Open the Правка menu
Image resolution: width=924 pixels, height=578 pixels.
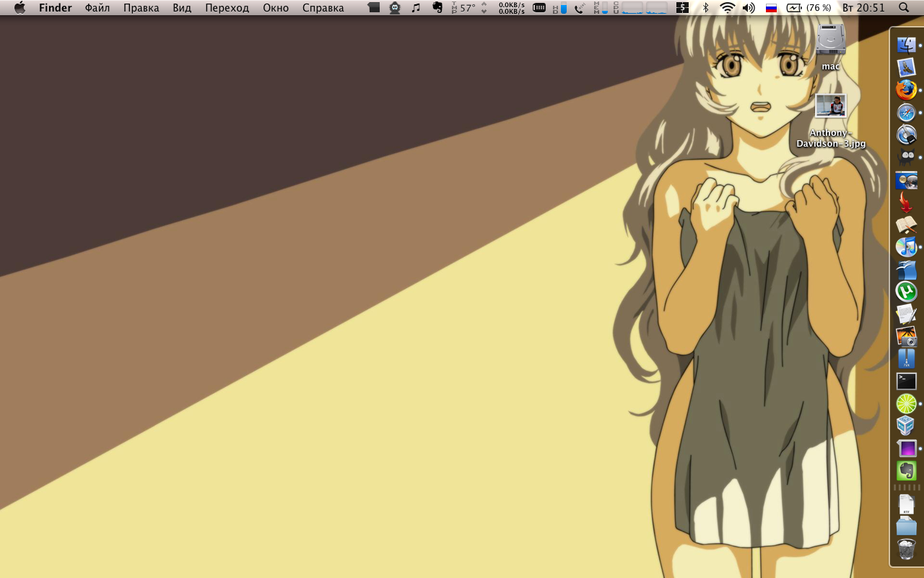click(141, 8)
